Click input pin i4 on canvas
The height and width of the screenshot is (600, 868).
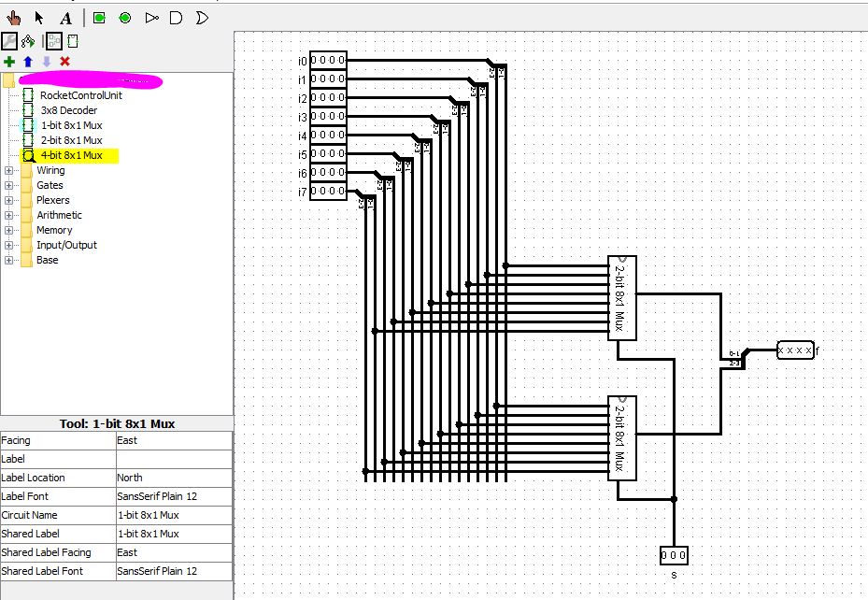coord(328,136)
